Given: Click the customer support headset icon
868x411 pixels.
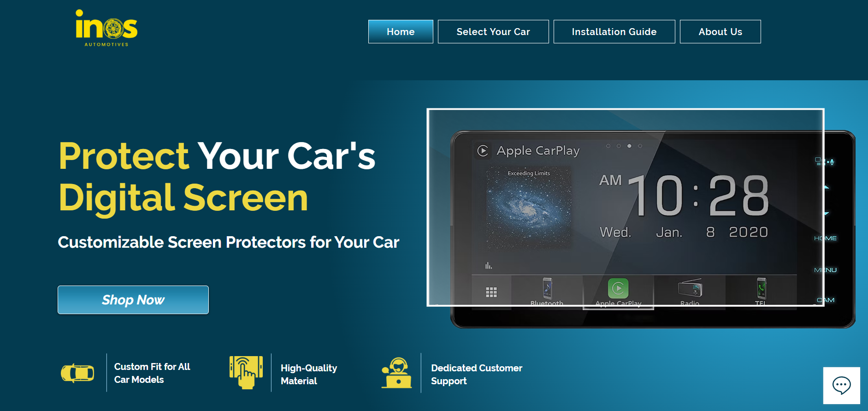Looking at the screenshot, I should [x=396, y=373].
